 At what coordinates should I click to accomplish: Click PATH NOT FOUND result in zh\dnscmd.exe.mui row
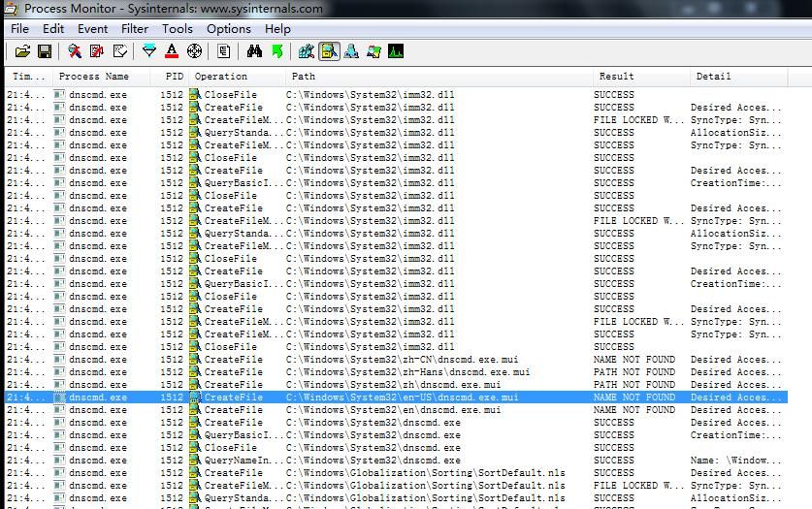pyautogui.click(x=634, y=384)
